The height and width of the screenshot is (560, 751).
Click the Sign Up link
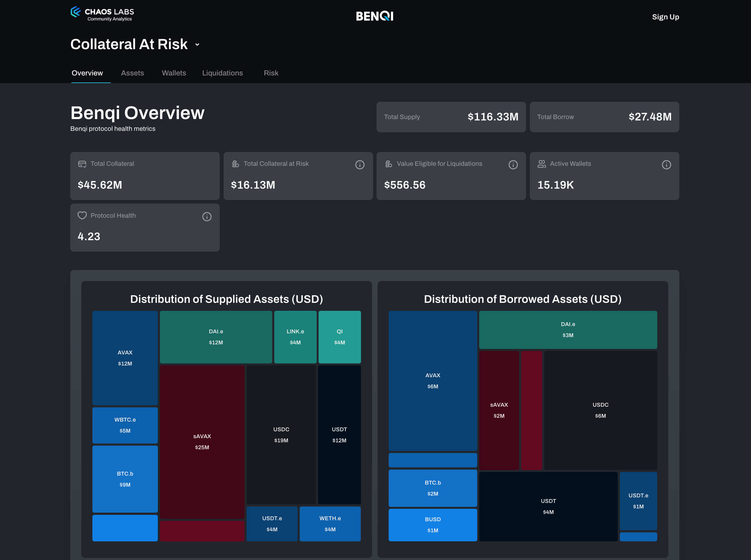pos(665,17)
